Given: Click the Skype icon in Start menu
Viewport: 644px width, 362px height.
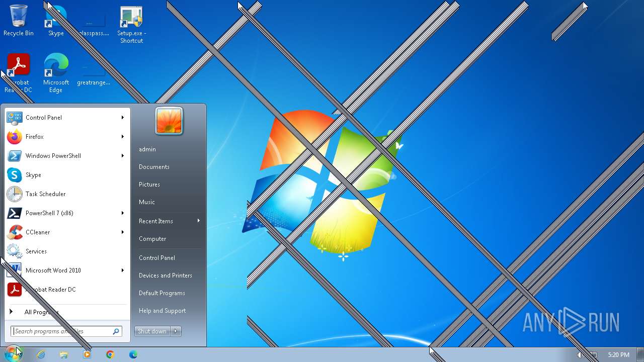Looking at the screenshot, I should point(15,175).
